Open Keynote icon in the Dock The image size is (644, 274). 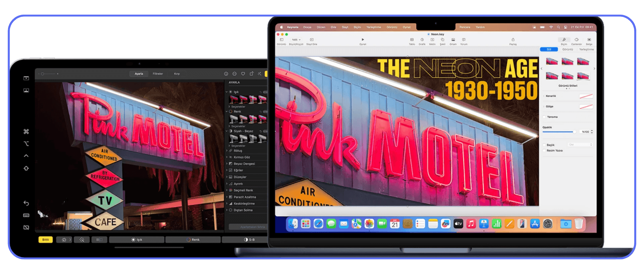[x=484, y=224]
